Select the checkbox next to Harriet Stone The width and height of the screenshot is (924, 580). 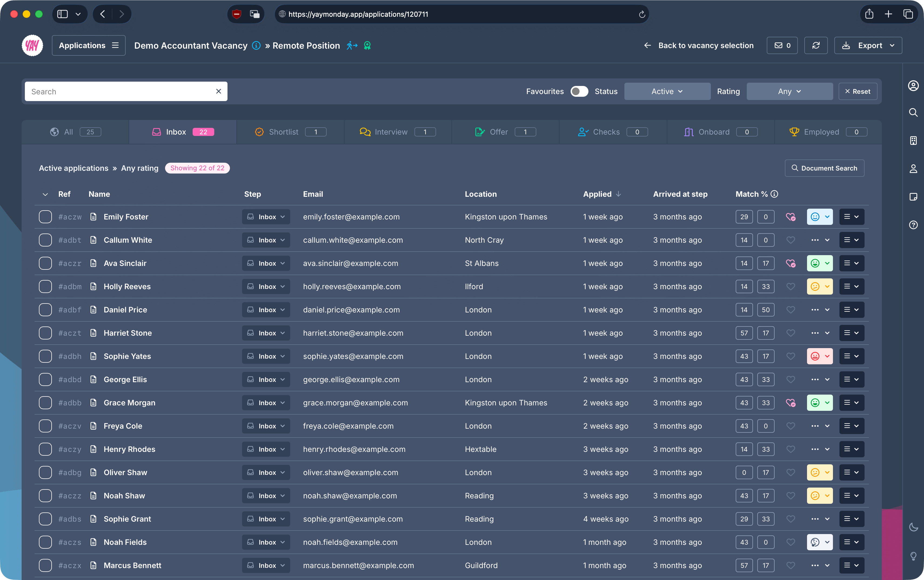[45, 333]
